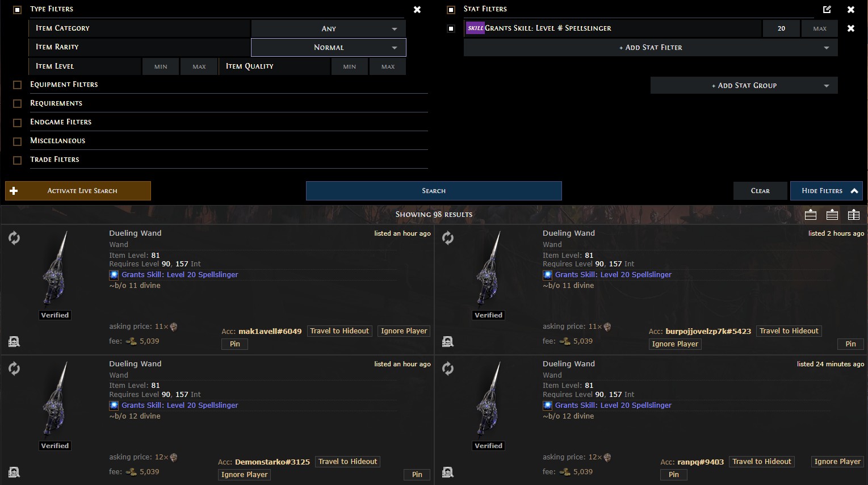This screenshot has width=868, height=485.
Task: Click the Search button
Action: [x=434, y=191]
